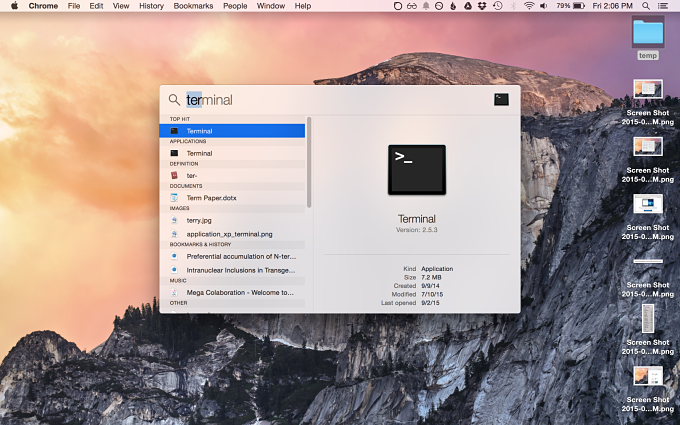
Task: Select the first Screen Shot file on desktop
Action: 648,102
